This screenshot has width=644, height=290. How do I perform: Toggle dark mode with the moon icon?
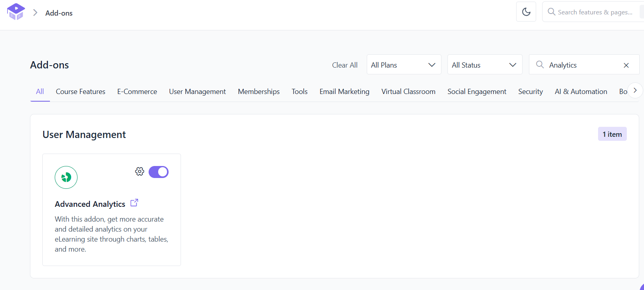pyautogui.click(x=526, y=12)
